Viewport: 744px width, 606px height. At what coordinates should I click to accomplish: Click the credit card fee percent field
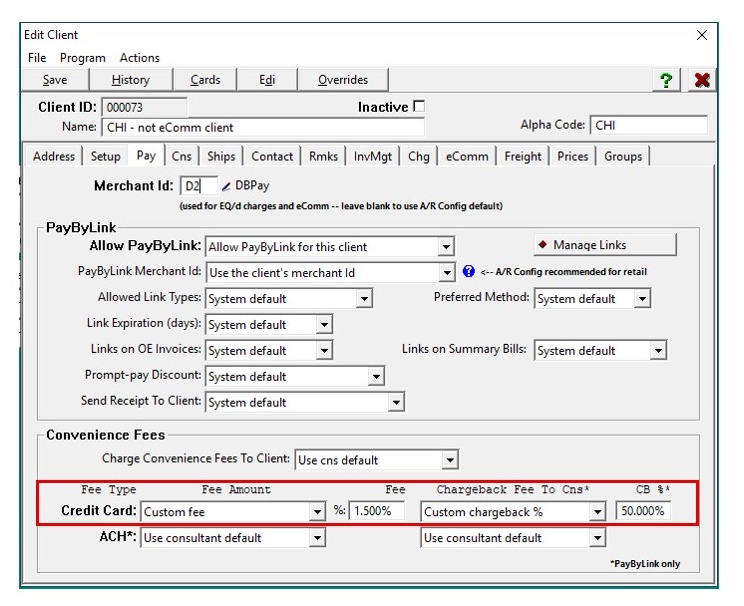(377, 511)
